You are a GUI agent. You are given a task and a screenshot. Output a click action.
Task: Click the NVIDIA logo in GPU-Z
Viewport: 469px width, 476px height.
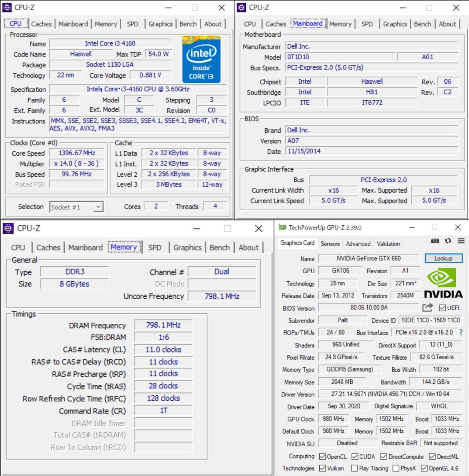pos(443,283)
